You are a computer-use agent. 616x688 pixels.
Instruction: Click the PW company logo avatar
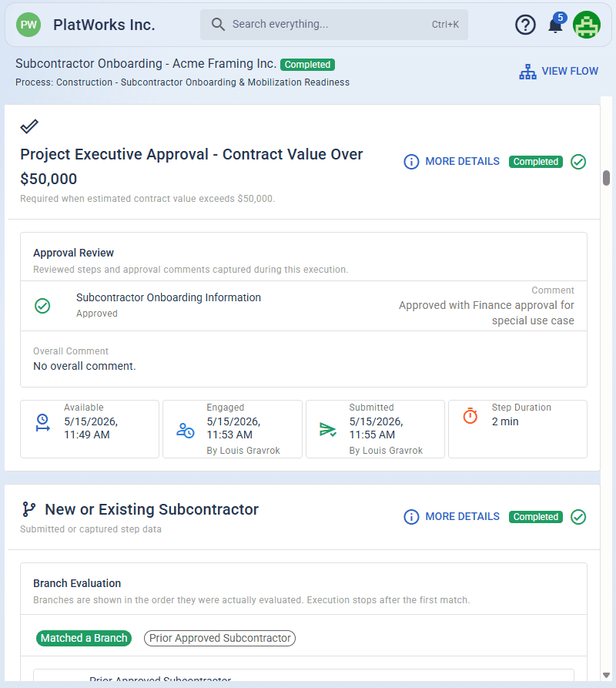[x=28, y=25]
